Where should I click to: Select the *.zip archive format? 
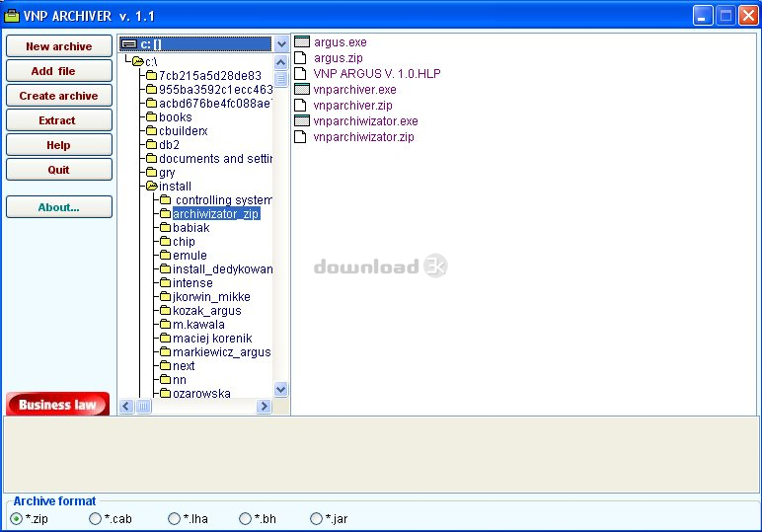coord(17,518)
